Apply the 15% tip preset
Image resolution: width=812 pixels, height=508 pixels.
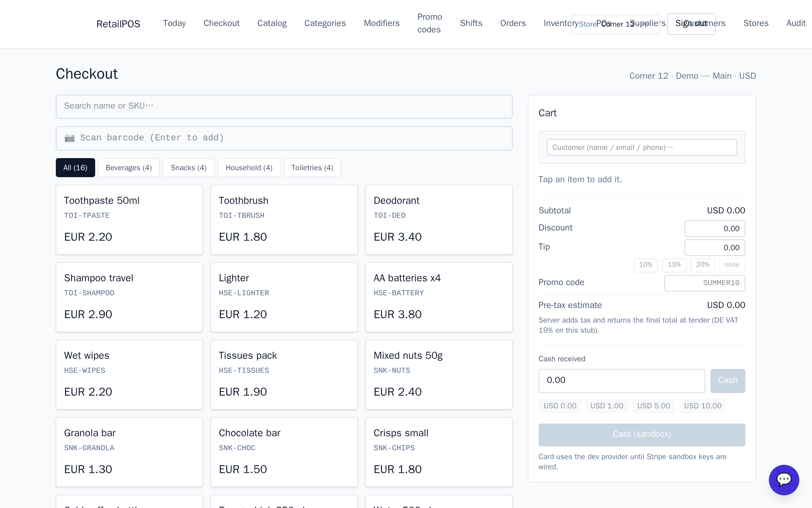(674, 265)
